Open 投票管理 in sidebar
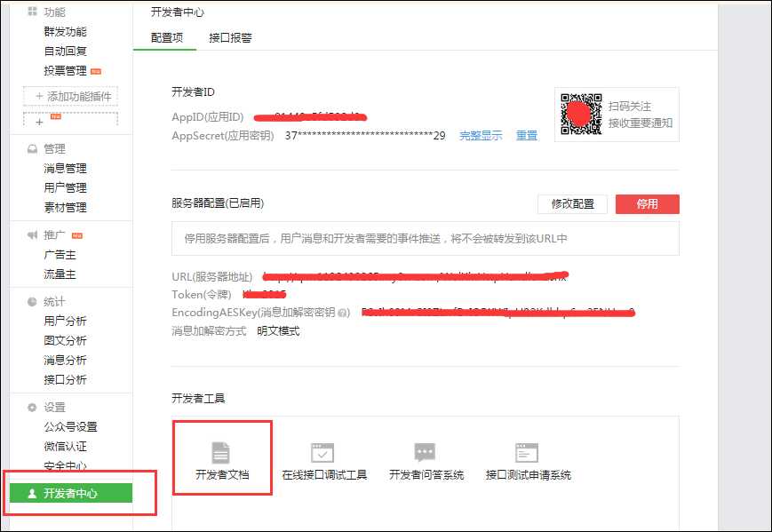 [65, 71]
